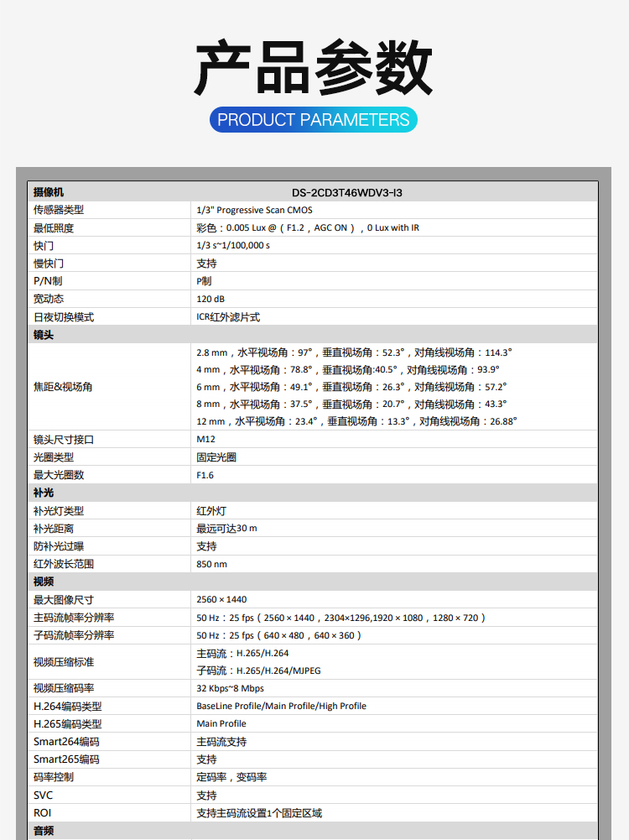Click the 850 nm wavelength value
This screenshot has height=840, width=629.
[x=212, y=564]
